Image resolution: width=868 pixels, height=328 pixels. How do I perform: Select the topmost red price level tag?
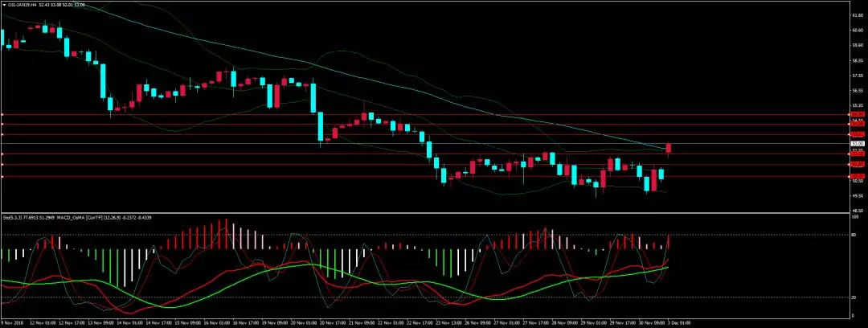point(857,115)
